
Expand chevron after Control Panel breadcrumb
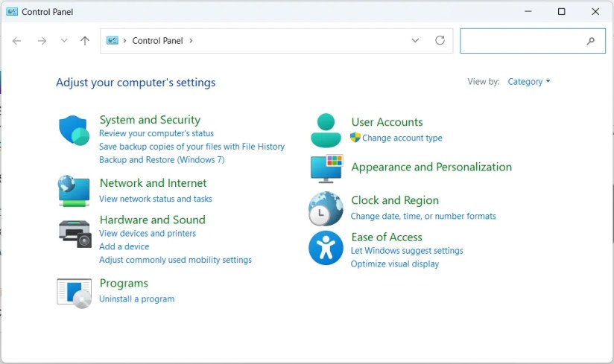click(191, 41)
